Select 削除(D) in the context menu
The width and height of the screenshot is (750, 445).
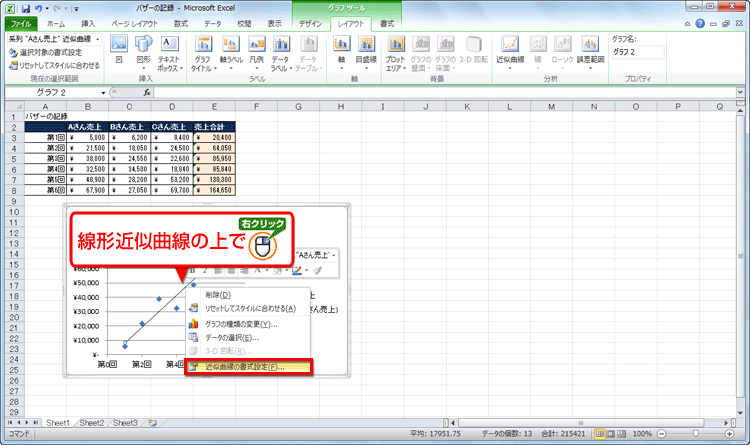(x=247, y=295)
